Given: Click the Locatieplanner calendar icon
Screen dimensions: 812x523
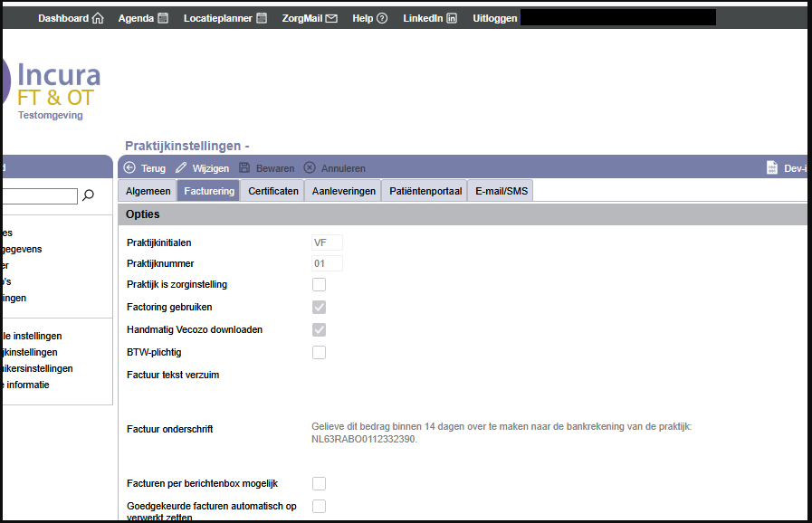Looking at the screenshot, I should (x=262, y=18).
